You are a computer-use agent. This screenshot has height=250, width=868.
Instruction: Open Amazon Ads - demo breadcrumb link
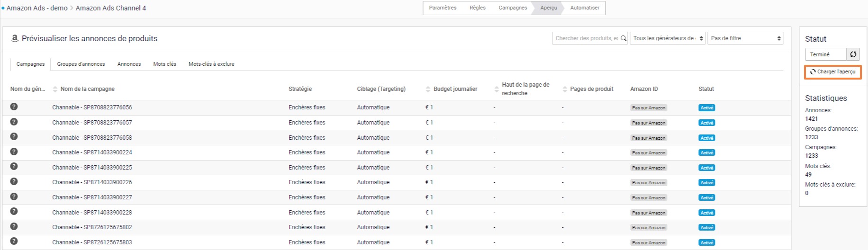(37, 8)
